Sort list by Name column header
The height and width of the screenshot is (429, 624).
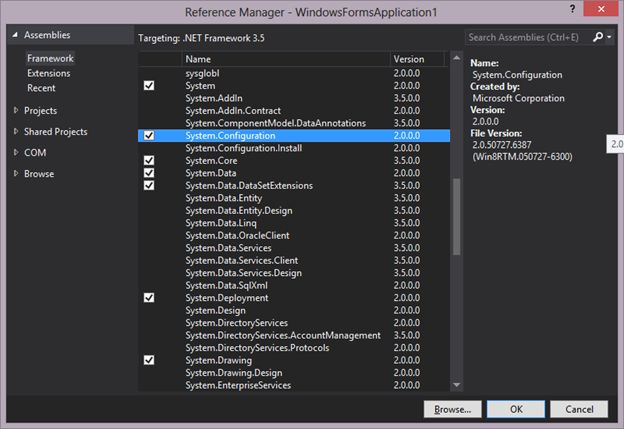[x=284, y=59]
